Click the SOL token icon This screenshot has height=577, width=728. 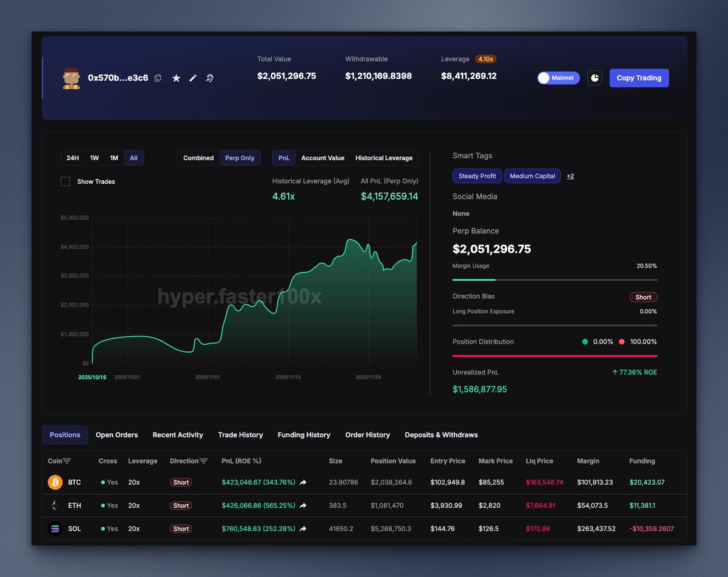(x=55, y=528)
